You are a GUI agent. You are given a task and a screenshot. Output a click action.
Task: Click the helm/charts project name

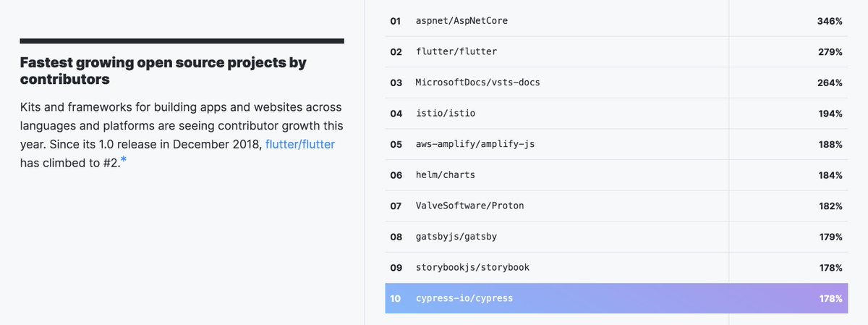[446, 175]
